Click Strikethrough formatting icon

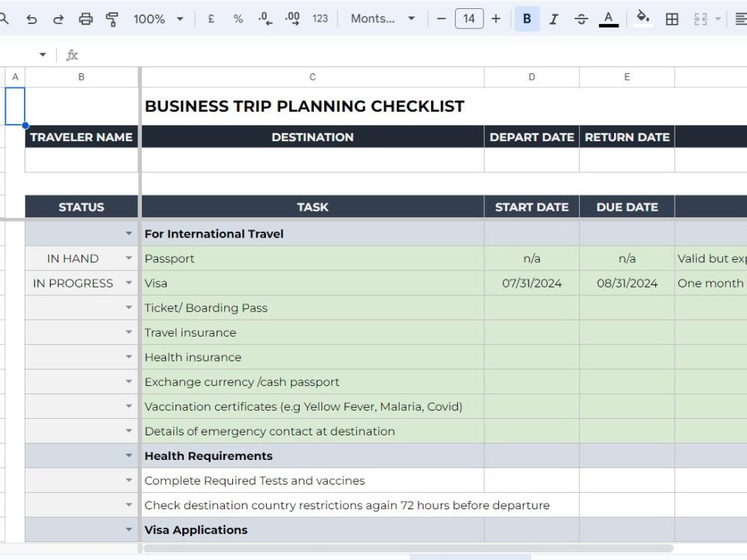(580, 19)
